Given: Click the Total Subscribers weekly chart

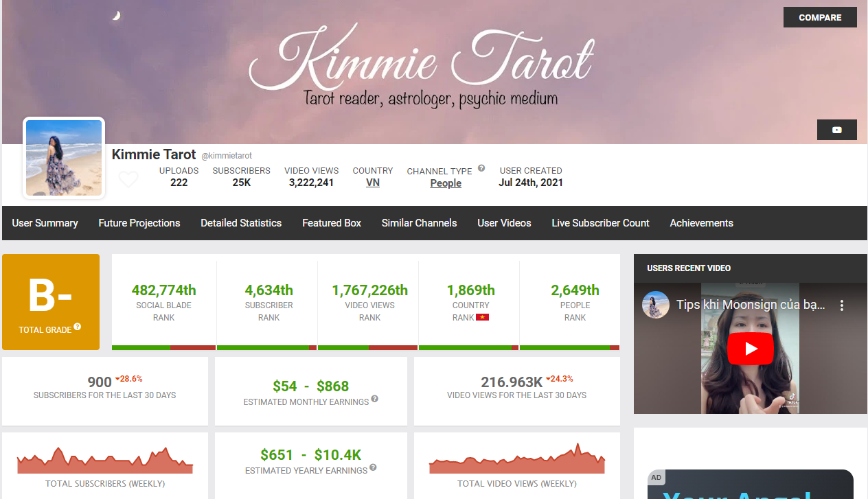Looking at the screenshot, I should (105, 461).
